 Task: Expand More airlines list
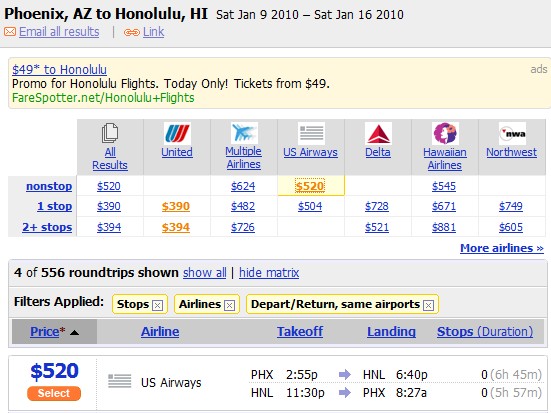click(502, 248)
